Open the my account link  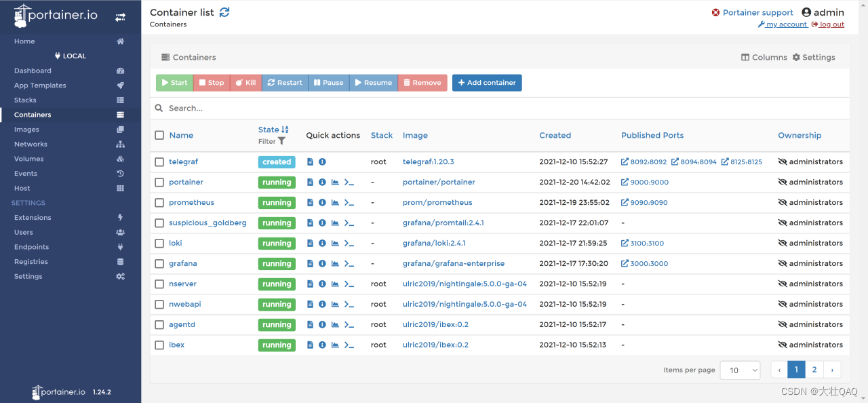(x=783, y=24)
